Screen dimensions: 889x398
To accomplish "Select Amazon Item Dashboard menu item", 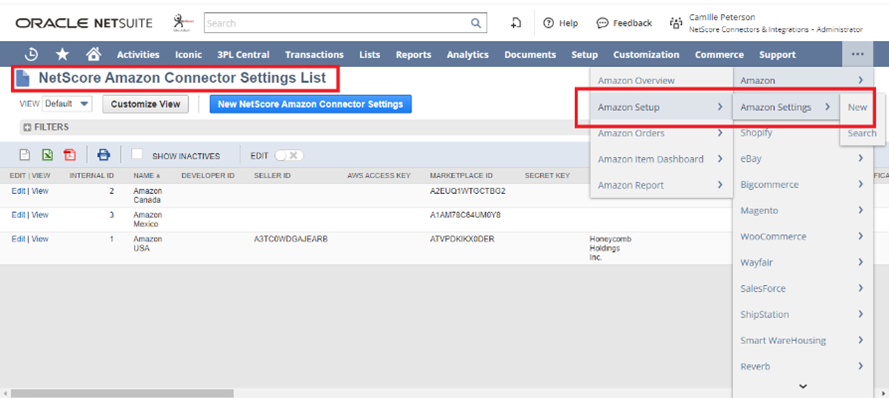I will 662,159.
